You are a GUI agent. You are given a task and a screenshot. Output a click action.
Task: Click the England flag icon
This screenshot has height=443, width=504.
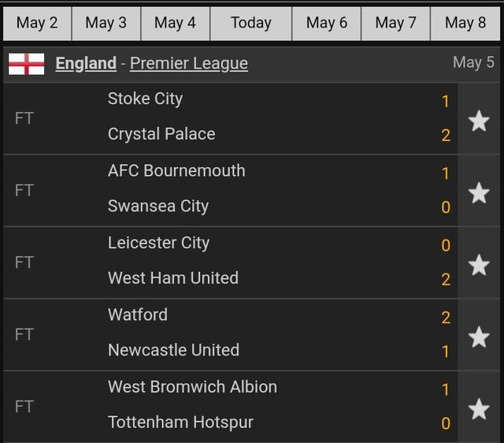click(26, 64)
